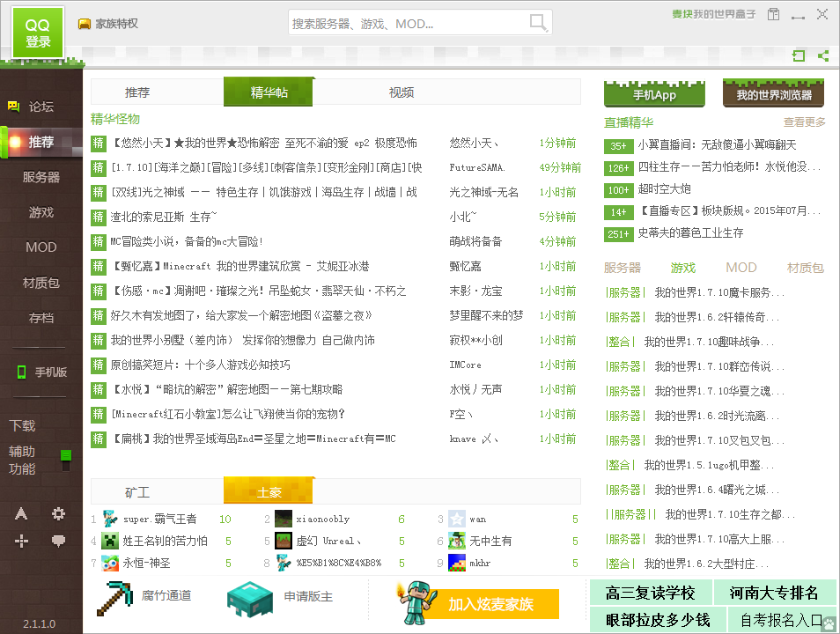This screenshot has height=634, width=840.
Task: Open 我的世界1.7.10魔卡服务 listing
Action: click(x=719, y=292)
